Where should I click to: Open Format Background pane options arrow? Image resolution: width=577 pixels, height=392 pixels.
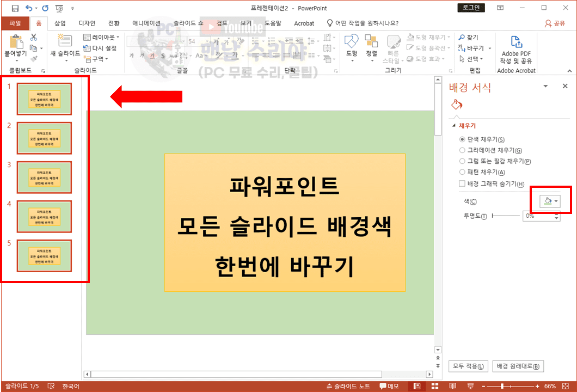point(546,86)
